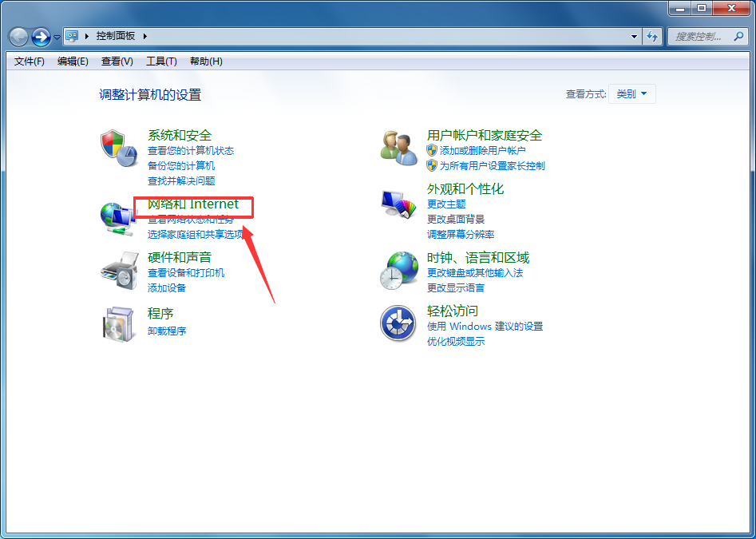This screenshot has width=756, height=539.
Task: Open the 文件(F) menu
Action: (x=28, y=61)
